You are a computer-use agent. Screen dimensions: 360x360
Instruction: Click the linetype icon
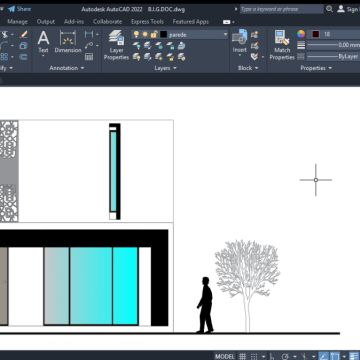[x=301, y=56]
